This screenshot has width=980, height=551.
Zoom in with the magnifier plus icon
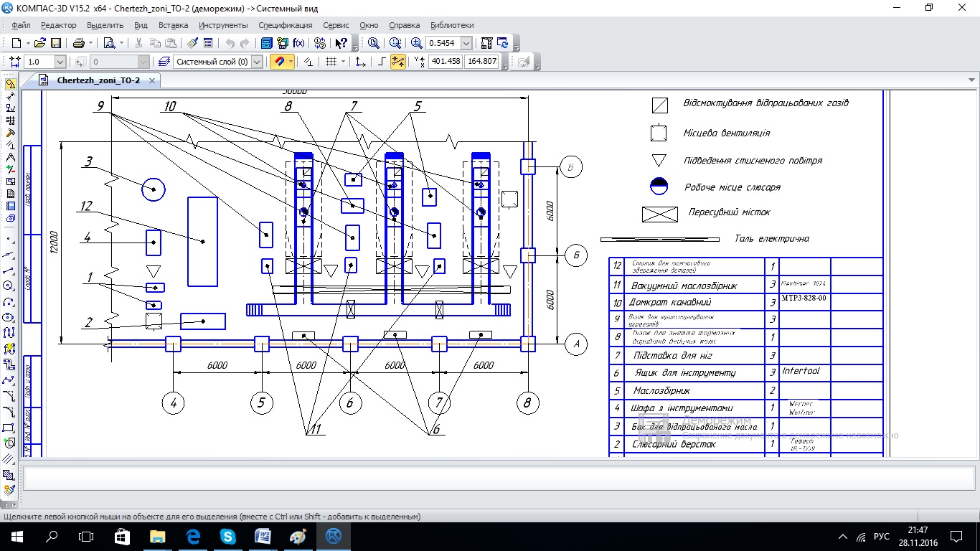(416, 43)
